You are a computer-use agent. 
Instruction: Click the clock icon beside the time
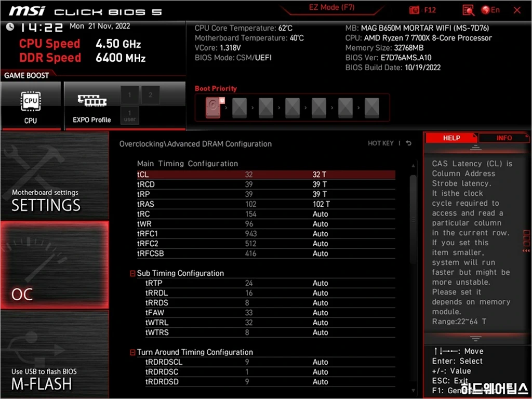[10, 26]
